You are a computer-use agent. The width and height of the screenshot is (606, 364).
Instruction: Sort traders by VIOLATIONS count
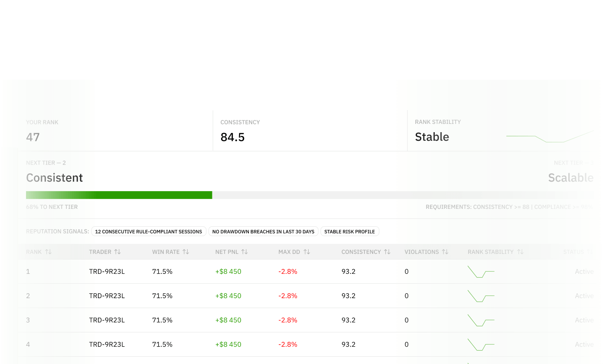[446, 251]
